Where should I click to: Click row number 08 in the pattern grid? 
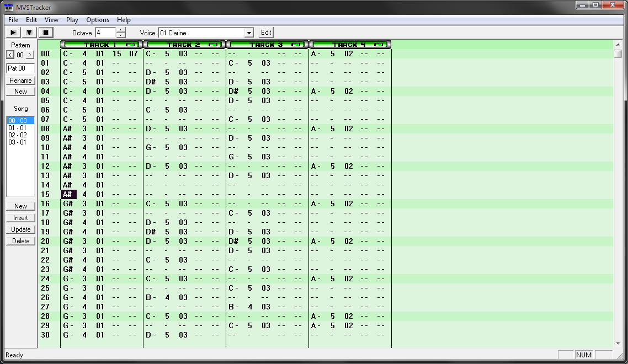tap(45, 129)
